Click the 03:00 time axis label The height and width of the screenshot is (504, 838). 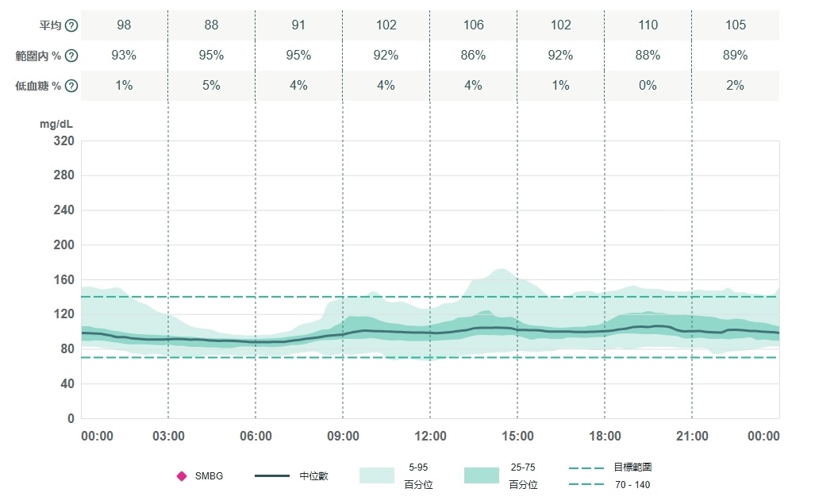(168, 437)
